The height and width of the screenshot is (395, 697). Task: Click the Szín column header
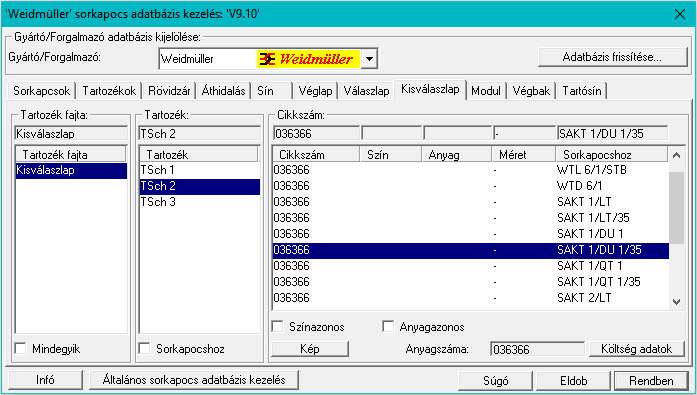tap(391, 155)
